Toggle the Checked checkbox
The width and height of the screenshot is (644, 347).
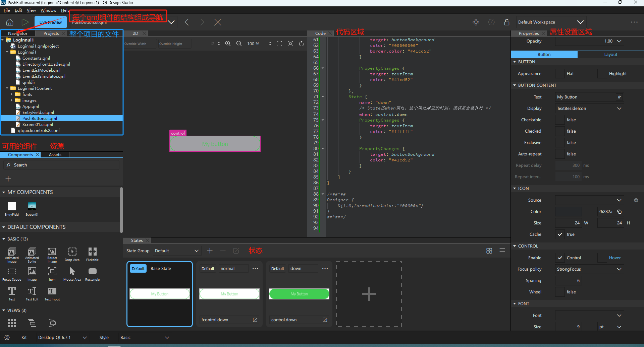pyautogui.click(x=560, y=131)
